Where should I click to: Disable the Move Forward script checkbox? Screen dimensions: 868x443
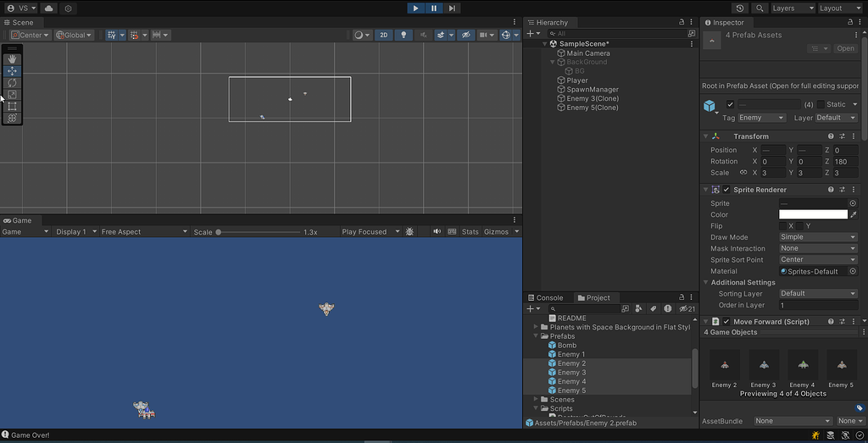pyautogui.click(x=726, y=322)
